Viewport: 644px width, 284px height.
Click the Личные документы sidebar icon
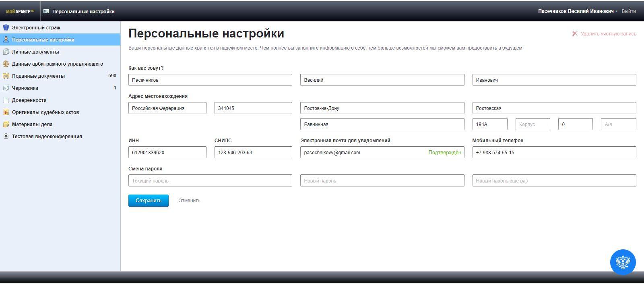[x=6, y=52]
